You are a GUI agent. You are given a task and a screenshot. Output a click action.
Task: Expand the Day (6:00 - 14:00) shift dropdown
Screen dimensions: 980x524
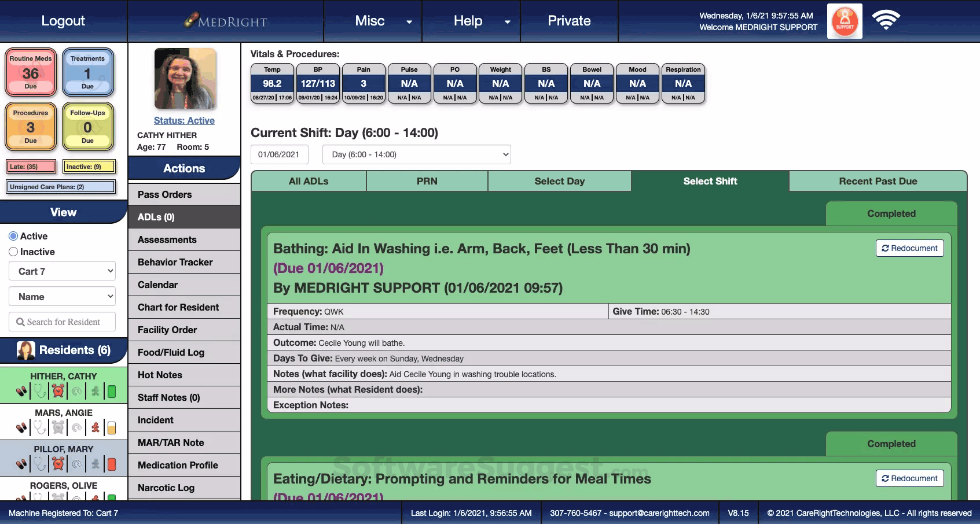coord(417,154)
